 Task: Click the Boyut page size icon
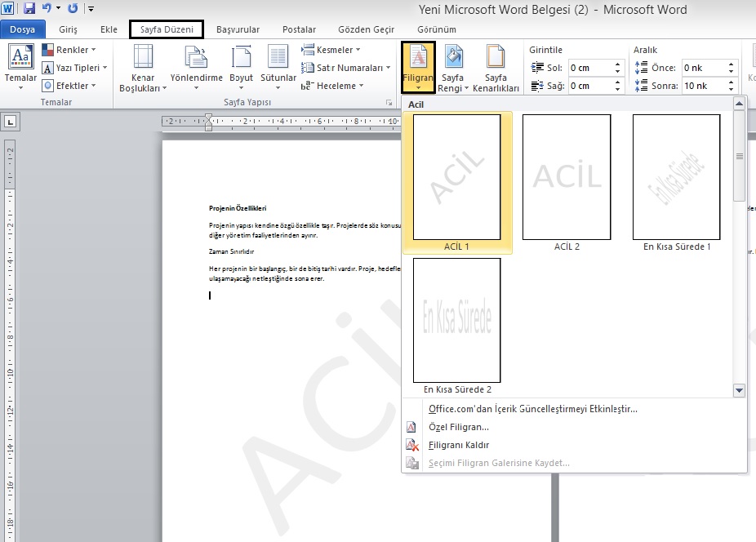[242, 67]
